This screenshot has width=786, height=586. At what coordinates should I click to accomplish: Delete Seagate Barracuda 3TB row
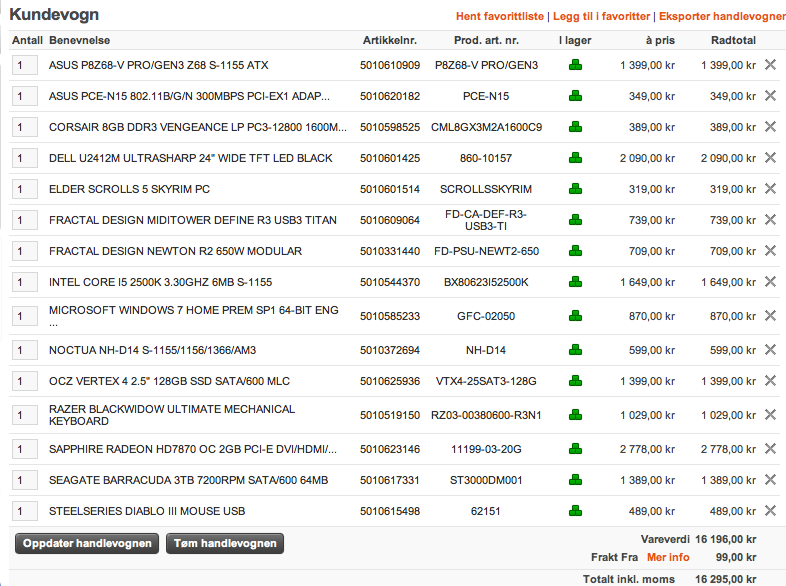pyautogui.click(x=770, y=480)
